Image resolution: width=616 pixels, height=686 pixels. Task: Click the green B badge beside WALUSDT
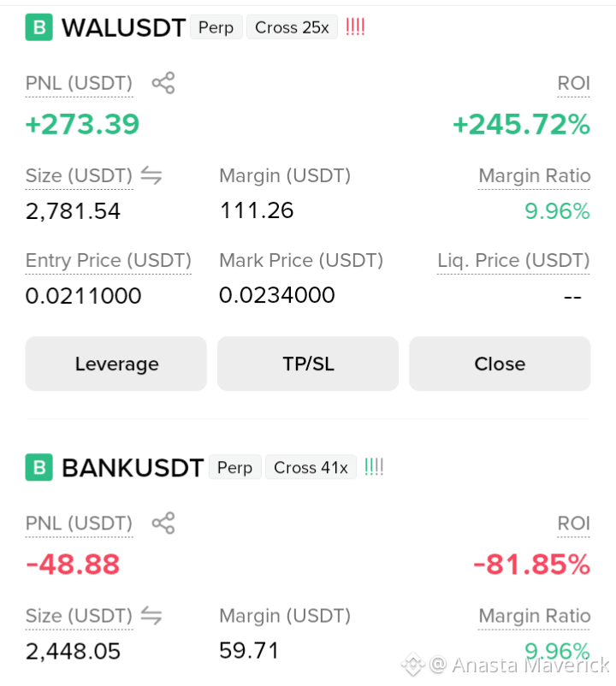(39, 27)
